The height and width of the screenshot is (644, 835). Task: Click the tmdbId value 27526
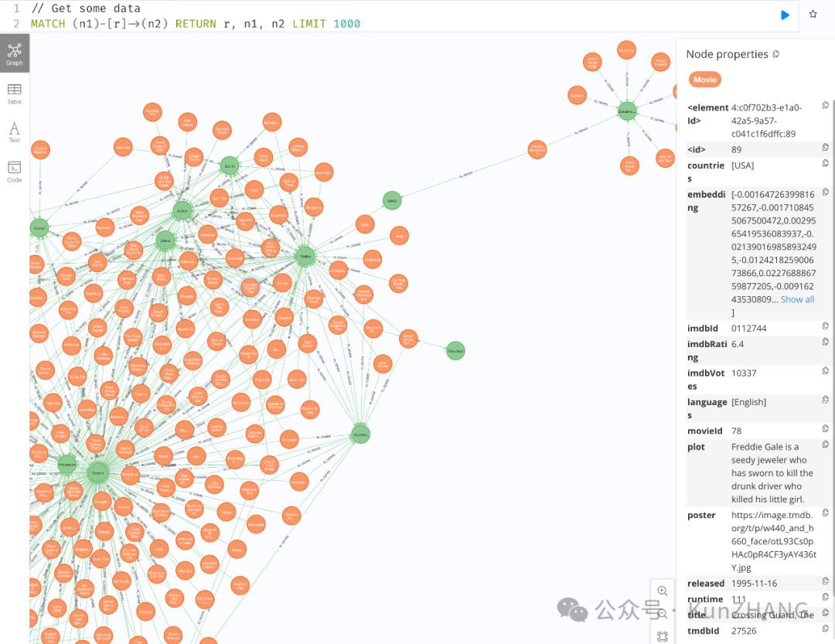tap(744, 631)
